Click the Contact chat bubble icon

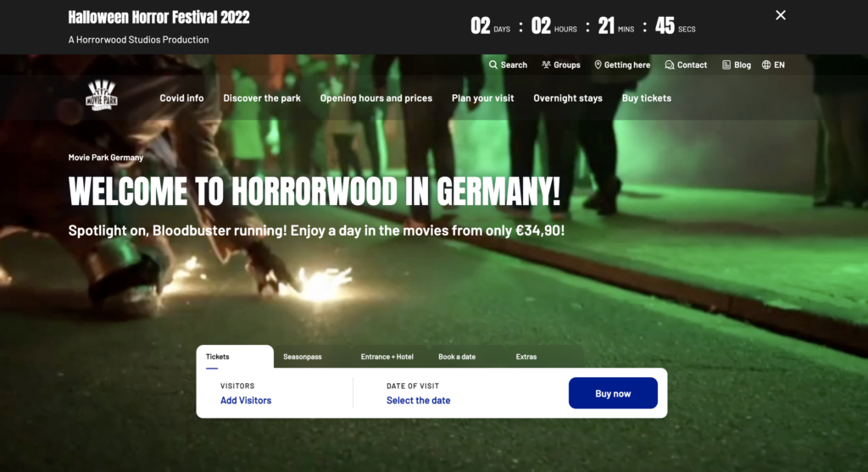click(670, 64)
